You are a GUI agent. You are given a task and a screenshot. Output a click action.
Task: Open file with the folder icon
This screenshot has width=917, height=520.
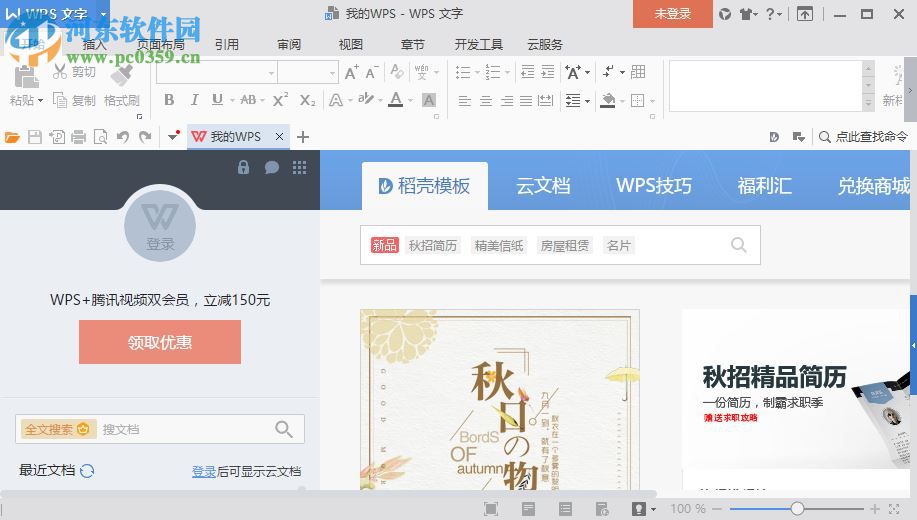pyautogui.click(x=12, y=137)
